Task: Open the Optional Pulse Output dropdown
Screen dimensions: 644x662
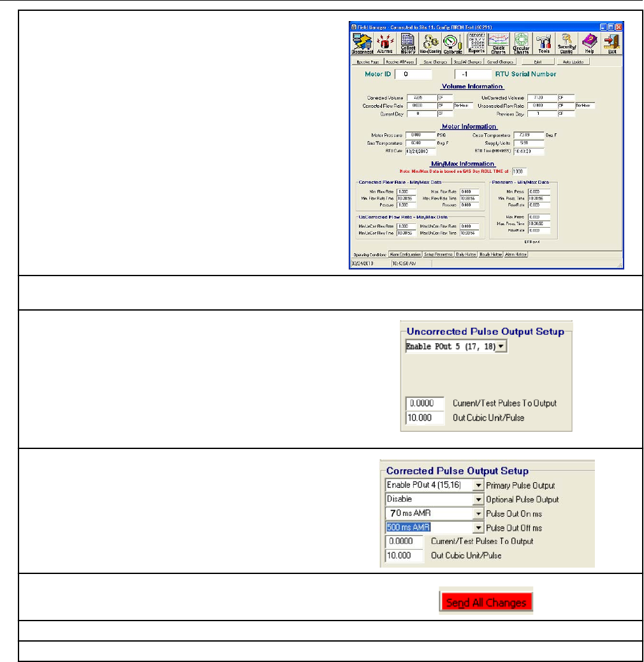Action: coord(478,499)
